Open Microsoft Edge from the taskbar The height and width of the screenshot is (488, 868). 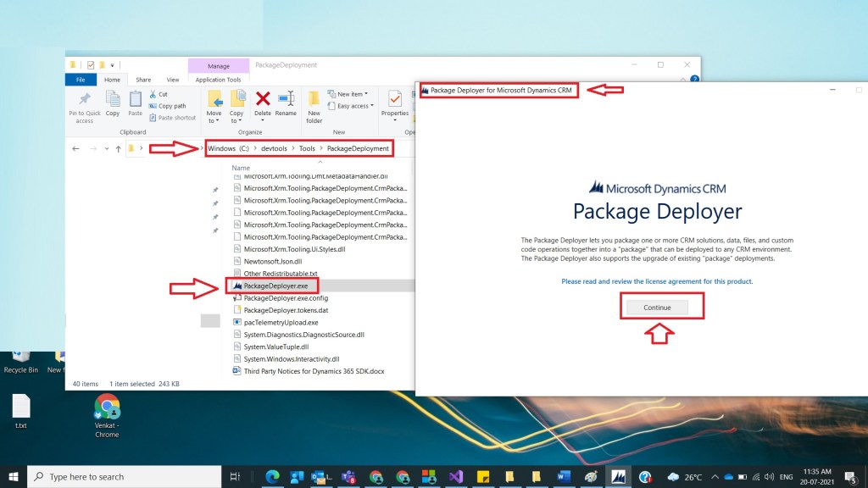click(x=273, y=477)
